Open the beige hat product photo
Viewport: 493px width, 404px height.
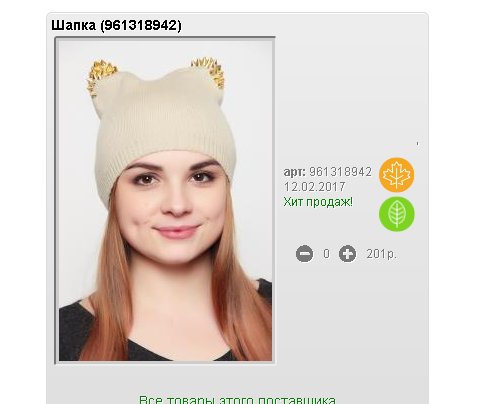coord(165,201)
